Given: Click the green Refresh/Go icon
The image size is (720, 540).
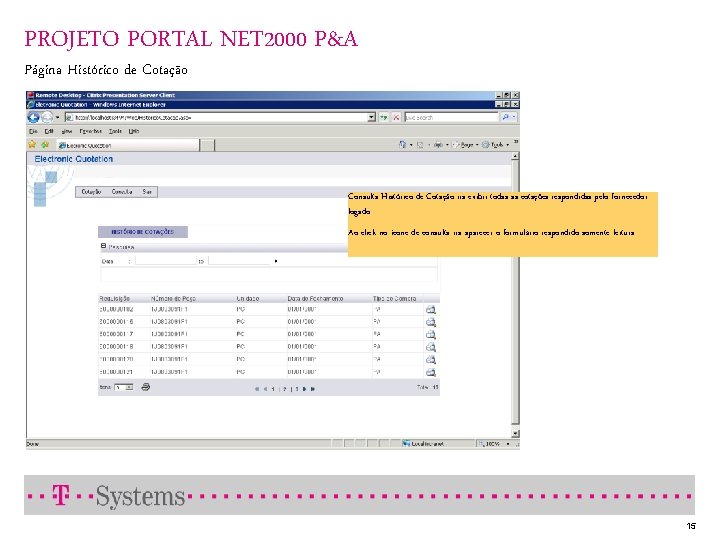Looking at the screenshot, I should (384, 118).
